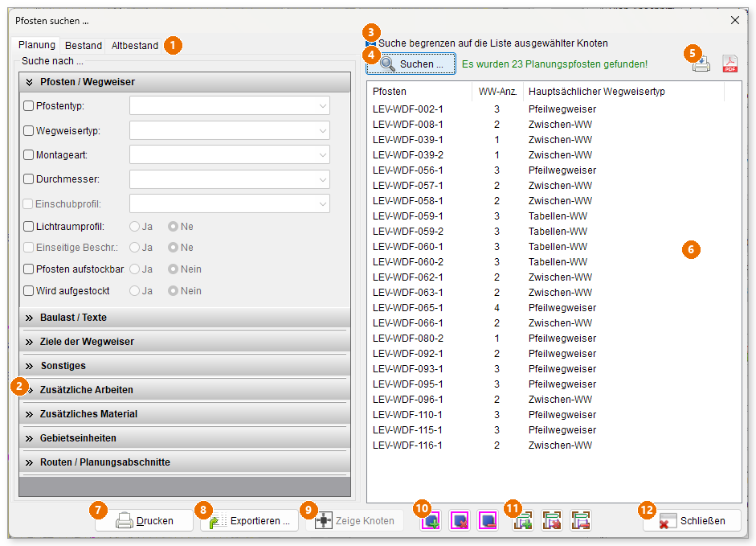This screenshot has width=756, height=546.
Task: Tick the Wegweisertyp checkbox
Action: 28,131
